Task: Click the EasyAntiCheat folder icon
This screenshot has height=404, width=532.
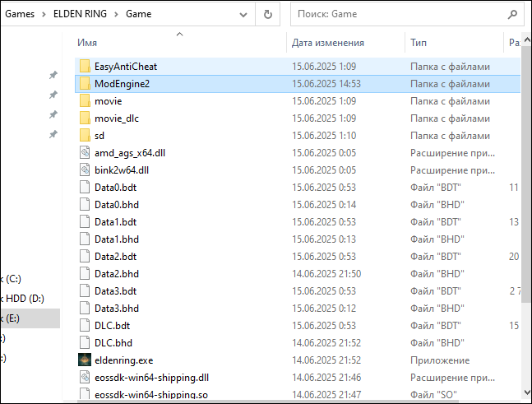Action: pos(85,66)
